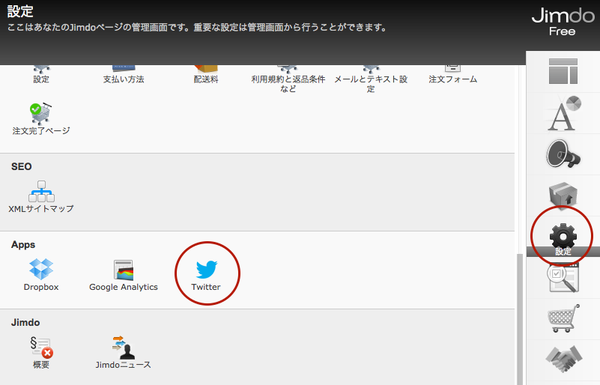
Task: Open Jimdoニュース settings
Action: (123, 352)
